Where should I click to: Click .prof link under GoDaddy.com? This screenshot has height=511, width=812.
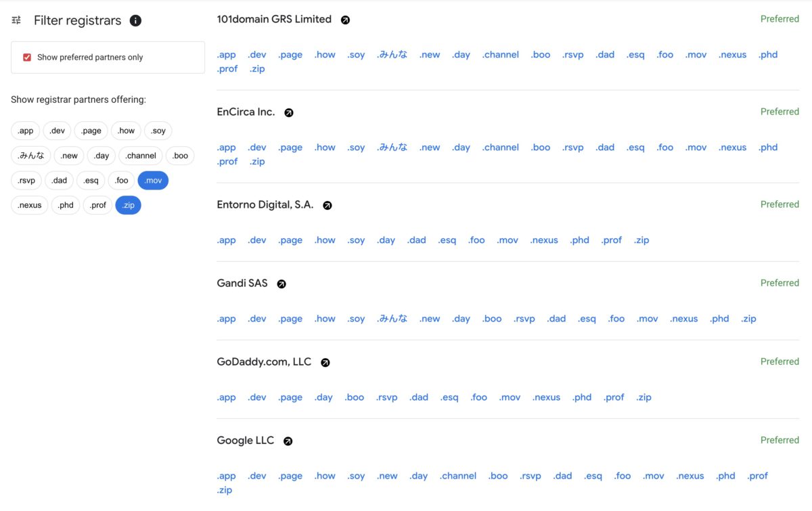pos(614,397)
